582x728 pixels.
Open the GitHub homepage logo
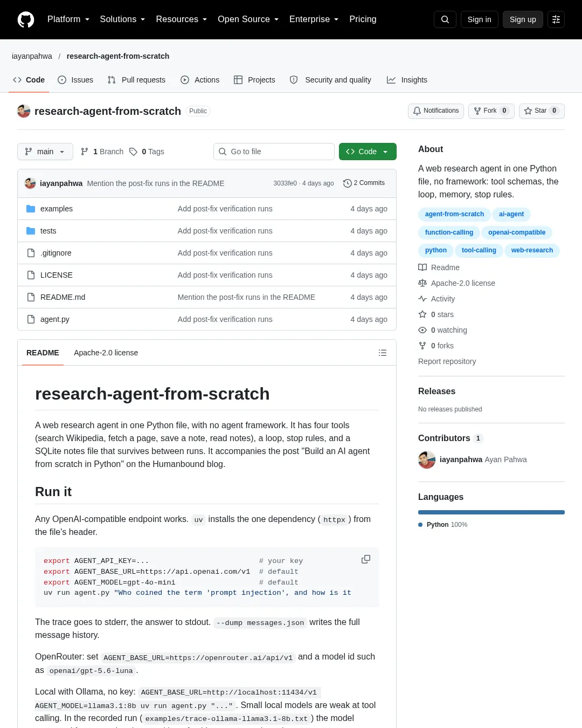click(x=26, y=19)
